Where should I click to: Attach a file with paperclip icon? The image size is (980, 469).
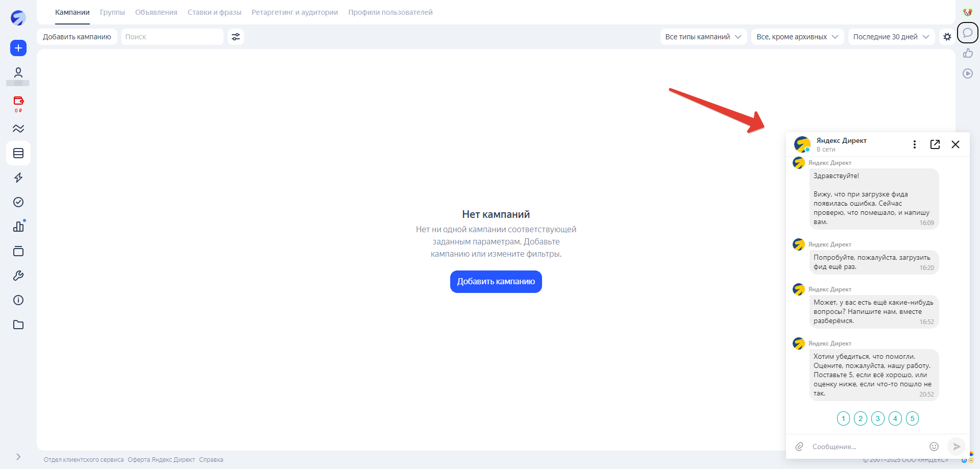pyautogui.click(x=799, y=447)
